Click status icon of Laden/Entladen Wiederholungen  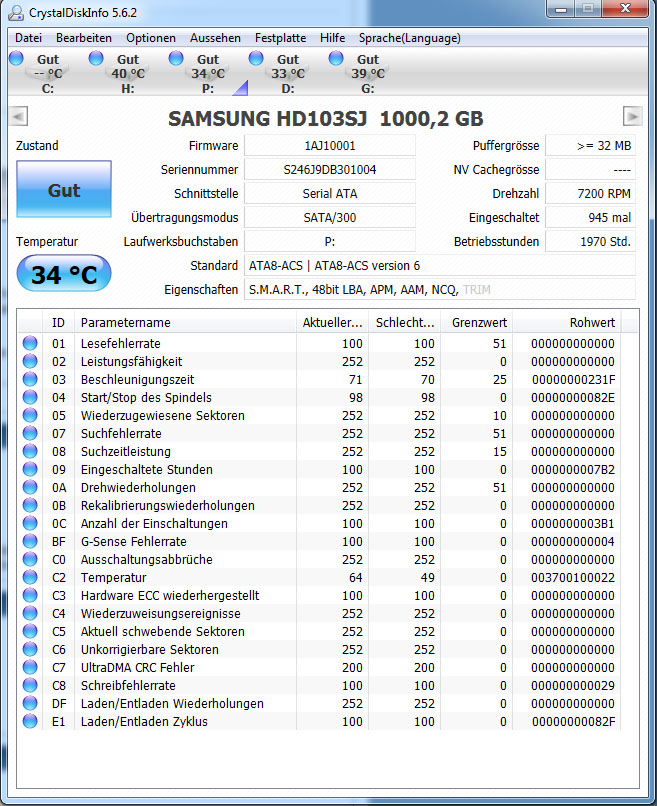[30, 703]
